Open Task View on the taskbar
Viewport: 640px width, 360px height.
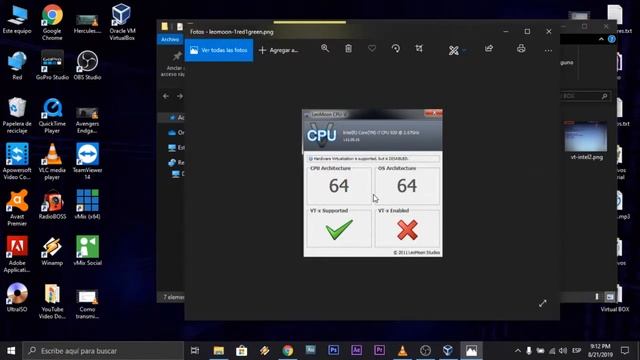pos(195,351)
